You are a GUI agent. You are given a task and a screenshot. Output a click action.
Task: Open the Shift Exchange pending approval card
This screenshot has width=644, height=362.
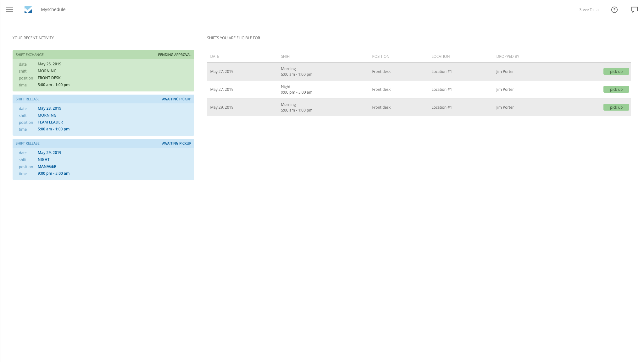(x=103, y=74)
